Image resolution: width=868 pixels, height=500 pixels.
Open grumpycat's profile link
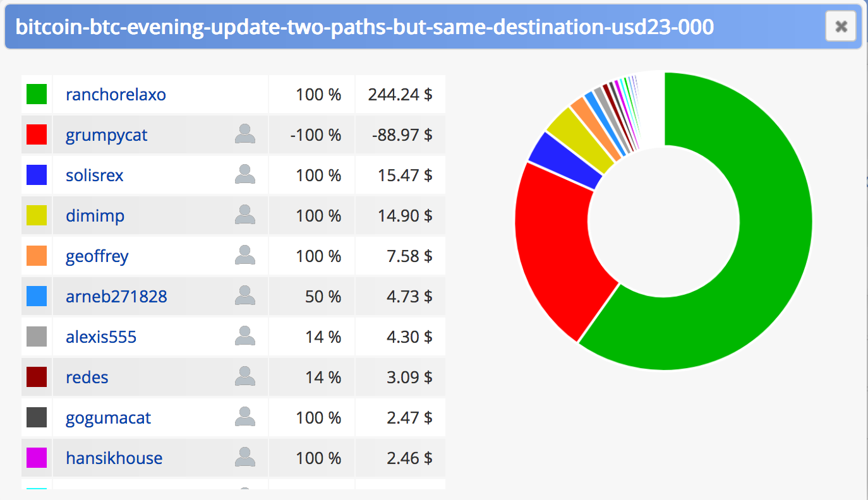pyautogui.click(x=106, y=135)
